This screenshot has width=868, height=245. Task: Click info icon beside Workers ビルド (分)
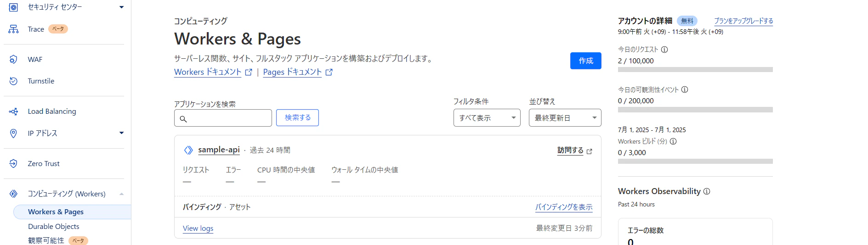(673, 141)
